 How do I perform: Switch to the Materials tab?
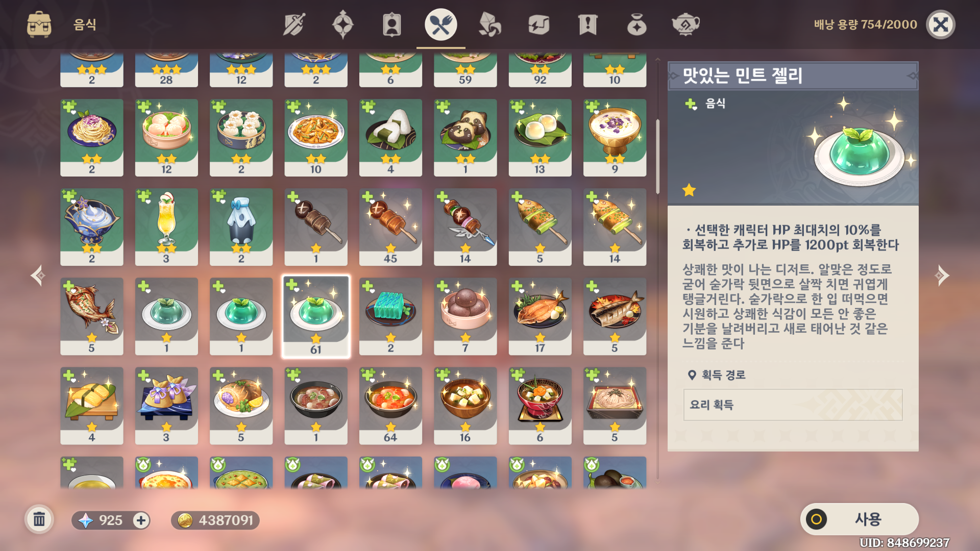(x=489, y=24)
